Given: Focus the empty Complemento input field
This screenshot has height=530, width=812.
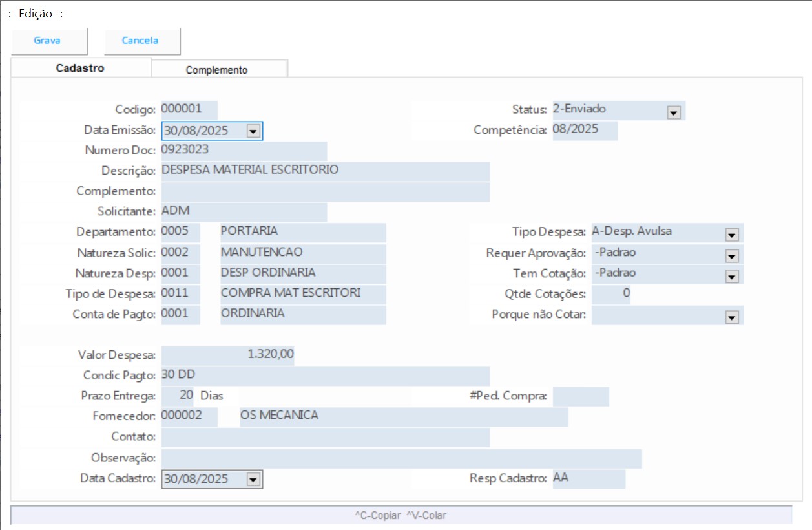Looking at the screenshot, I should [x=325, y=192].
